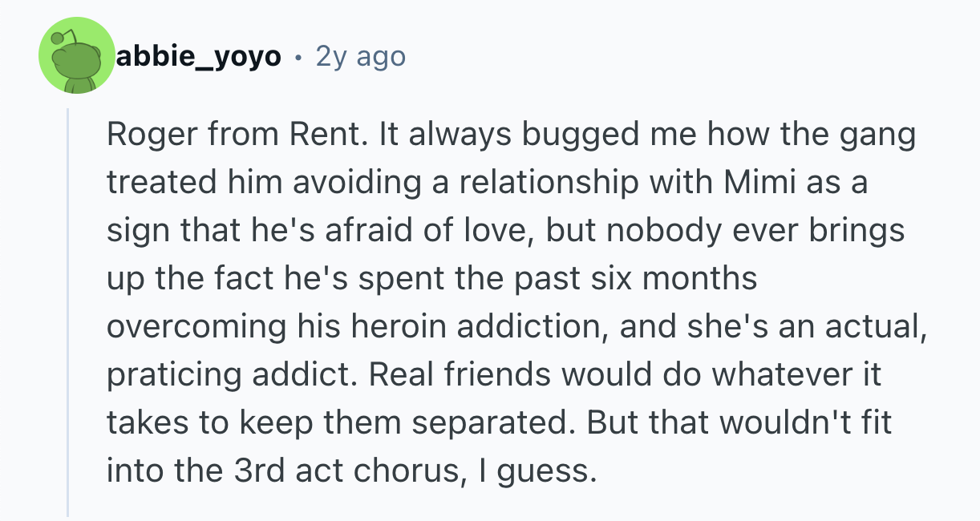Click the word "gang" ending the first line

[x=882, y=135]
